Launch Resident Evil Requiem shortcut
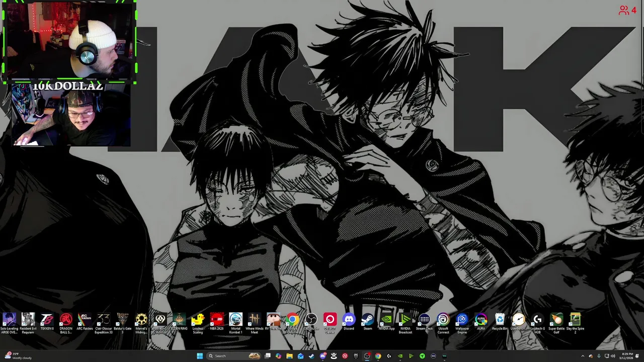Image resolution: width=644 pixels, height=362 pixels. 28,323
